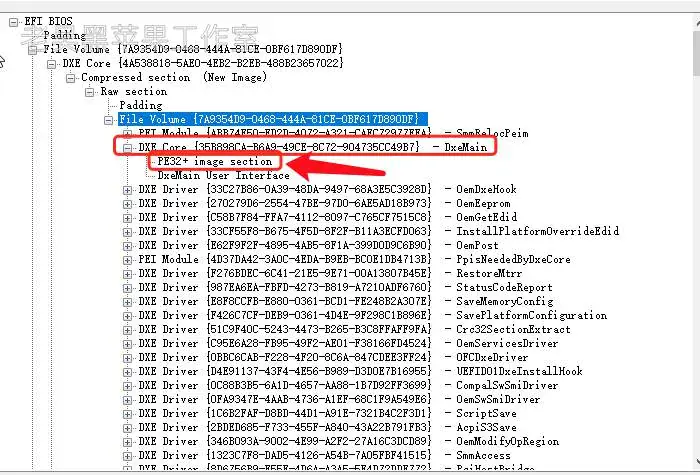Expand the CompalSwSmiDriver node

coord(128,386)
